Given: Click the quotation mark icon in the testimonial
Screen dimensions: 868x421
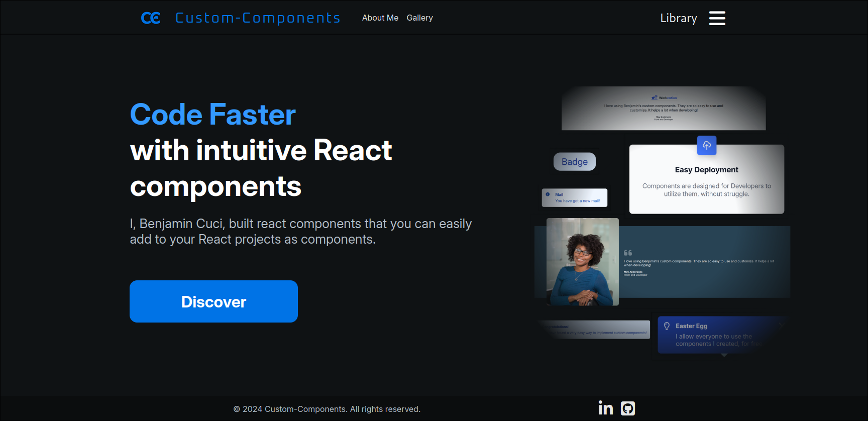Looking at the screenshot, I should pyautogui.click(x=628, y=253).
